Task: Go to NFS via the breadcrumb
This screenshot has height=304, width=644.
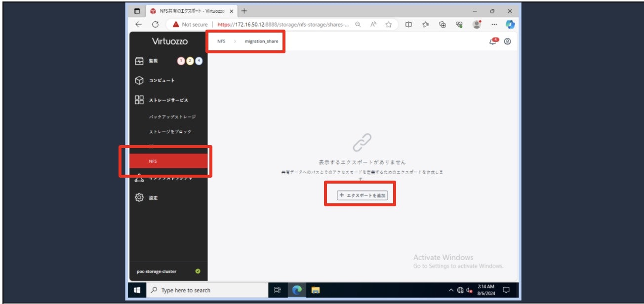Action: click(x=221, y=41)
